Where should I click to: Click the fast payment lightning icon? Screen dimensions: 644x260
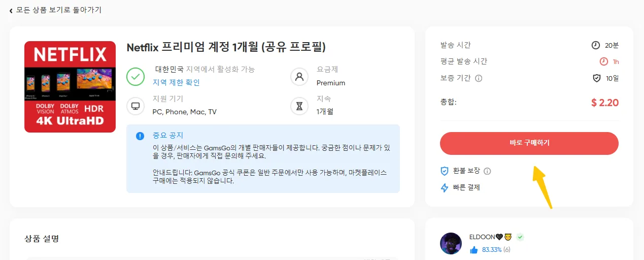[x=445, y=187]
